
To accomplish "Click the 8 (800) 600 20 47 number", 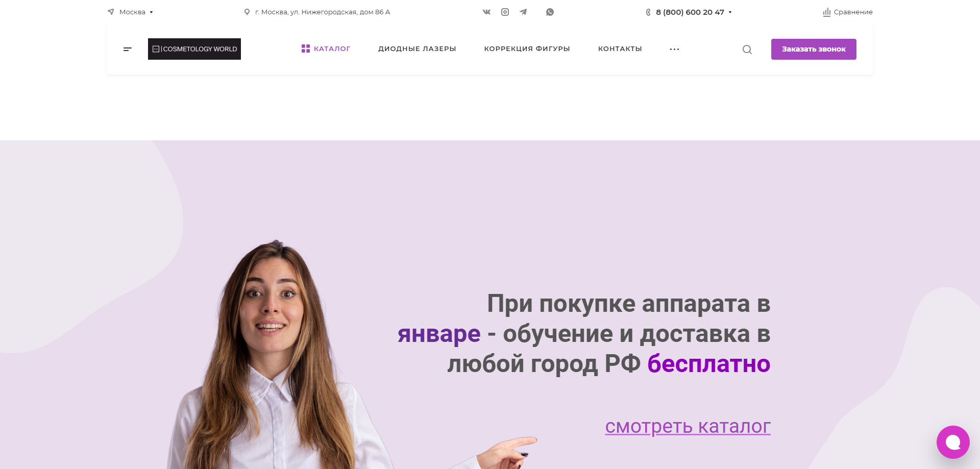I will [x=690, y=12].
